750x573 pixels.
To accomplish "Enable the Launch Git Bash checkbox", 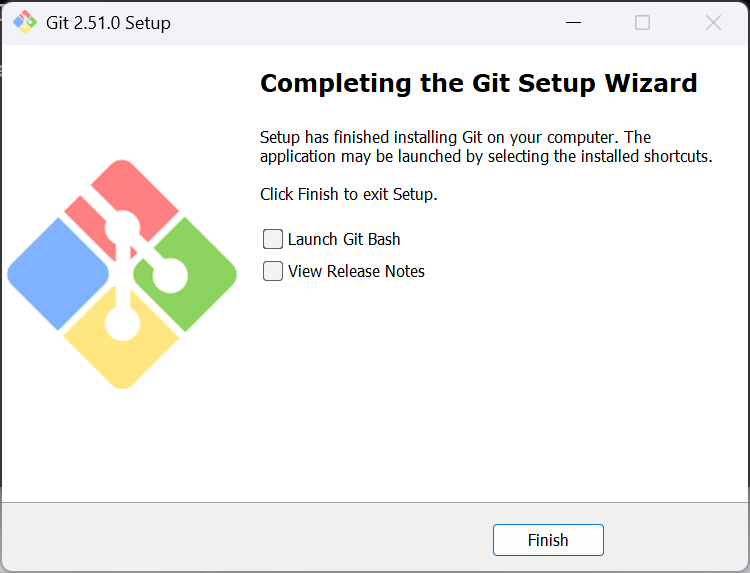I will tap(273, 239).
